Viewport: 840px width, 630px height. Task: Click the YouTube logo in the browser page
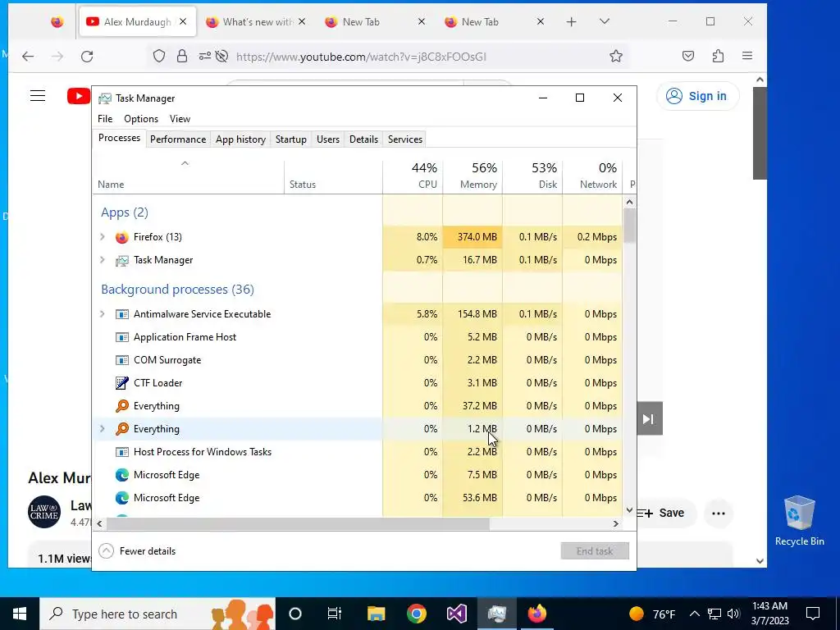[79, 96]
